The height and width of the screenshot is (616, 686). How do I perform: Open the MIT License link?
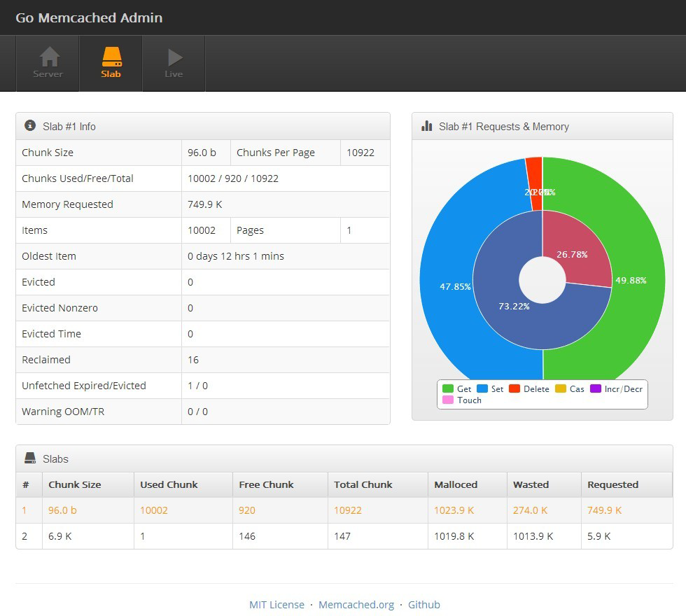click(276, 604)
